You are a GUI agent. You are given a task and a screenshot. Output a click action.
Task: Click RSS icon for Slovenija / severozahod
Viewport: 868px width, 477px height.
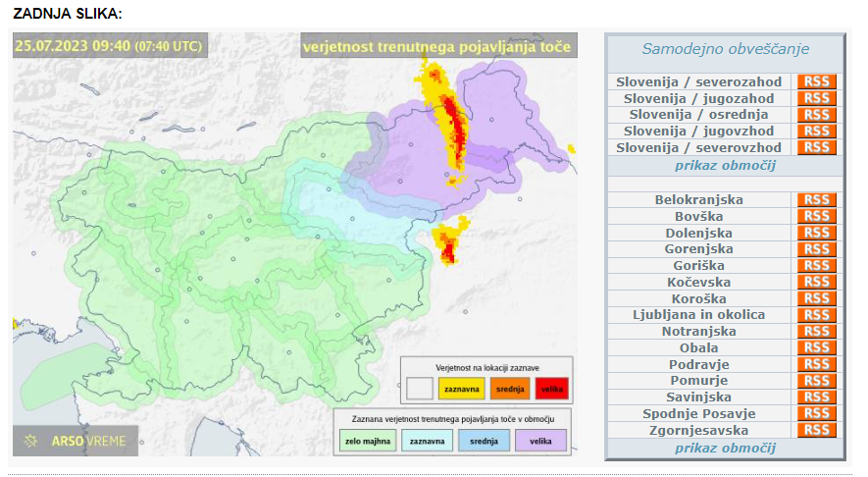(x=816, y=82)
